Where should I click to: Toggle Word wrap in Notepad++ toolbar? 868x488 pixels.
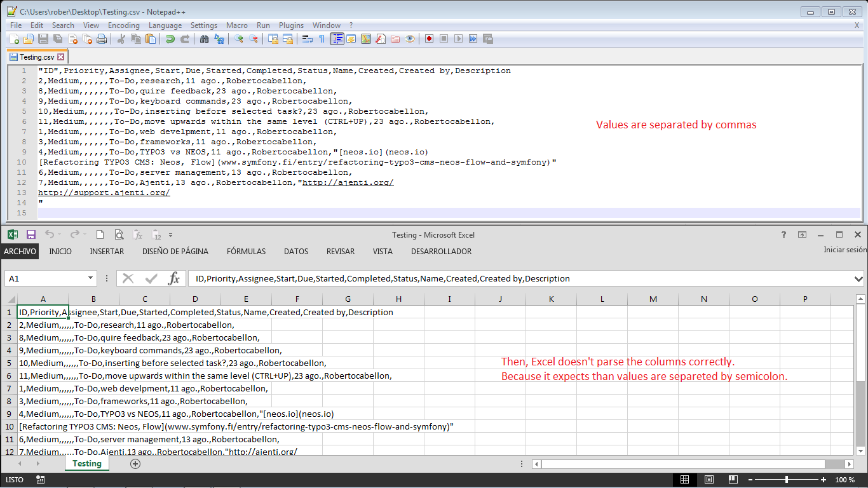[307, 39]
